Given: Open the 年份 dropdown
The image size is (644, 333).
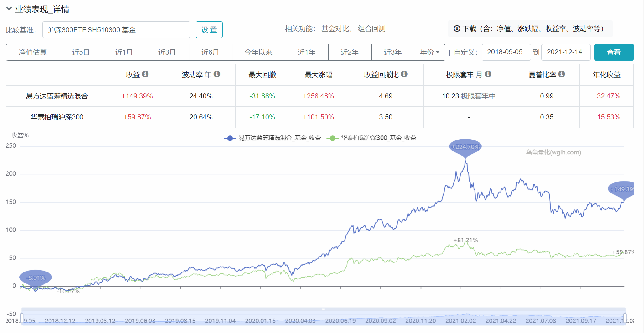Looking at the screenshot, I should coord(430,52).
